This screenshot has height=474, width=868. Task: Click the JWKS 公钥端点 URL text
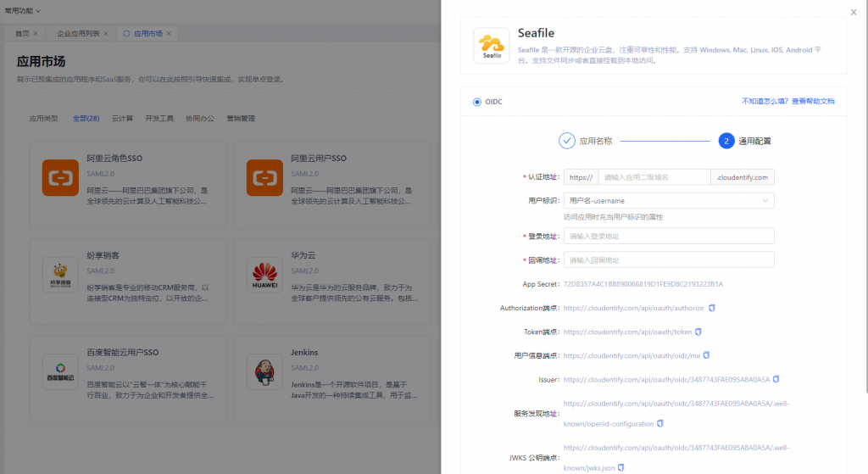(x=676, y=457)
